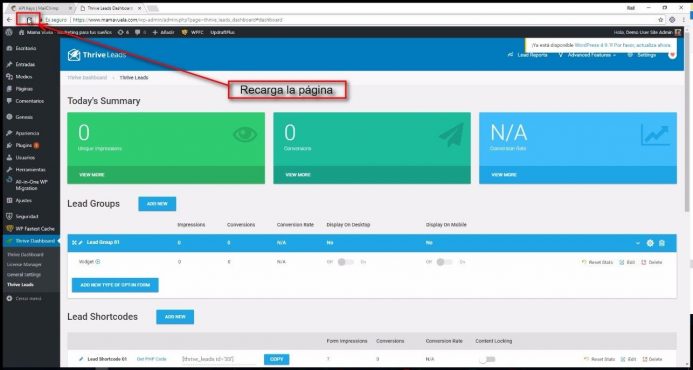This screenshot has height=370, width=693.
Task: Copy the thrive_leads shortcode
Action: 277,359
